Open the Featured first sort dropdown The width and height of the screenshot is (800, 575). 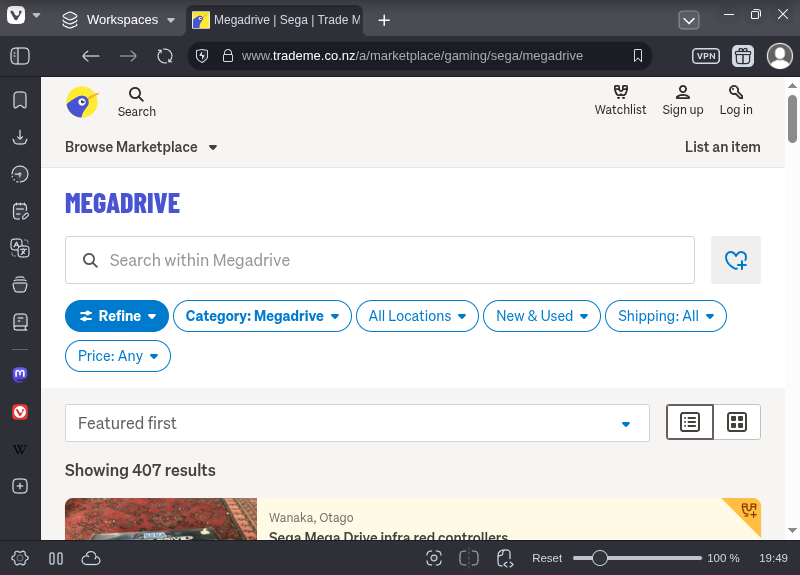[357, 423]
